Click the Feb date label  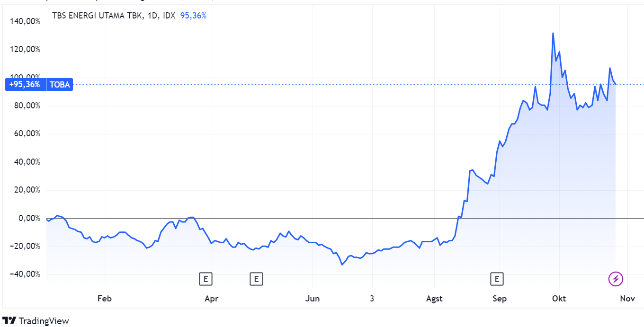click(x=104, y=299)
